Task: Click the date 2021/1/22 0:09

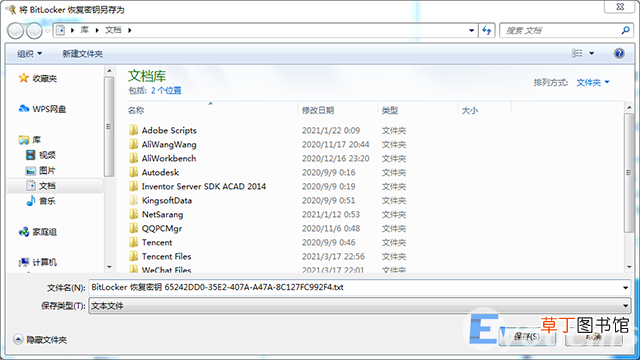Action: [x=331, y=131]
